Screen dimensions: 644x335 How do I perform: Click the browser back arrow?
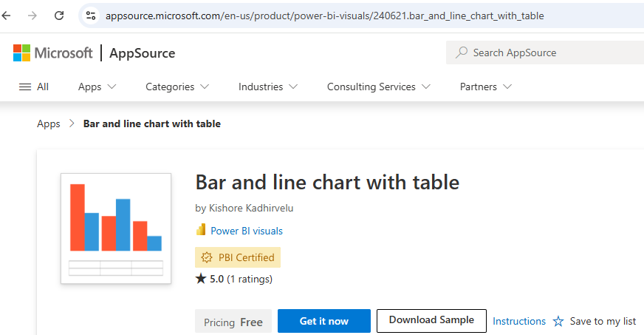tap(7, 16)
